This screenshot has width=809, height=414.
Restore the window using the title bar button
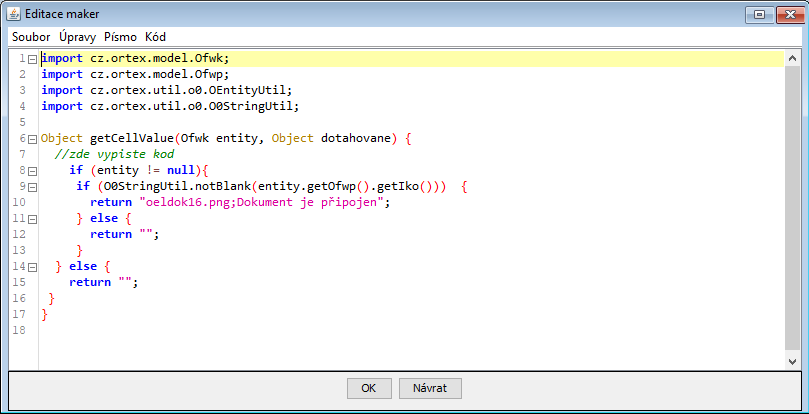(758, 13)
